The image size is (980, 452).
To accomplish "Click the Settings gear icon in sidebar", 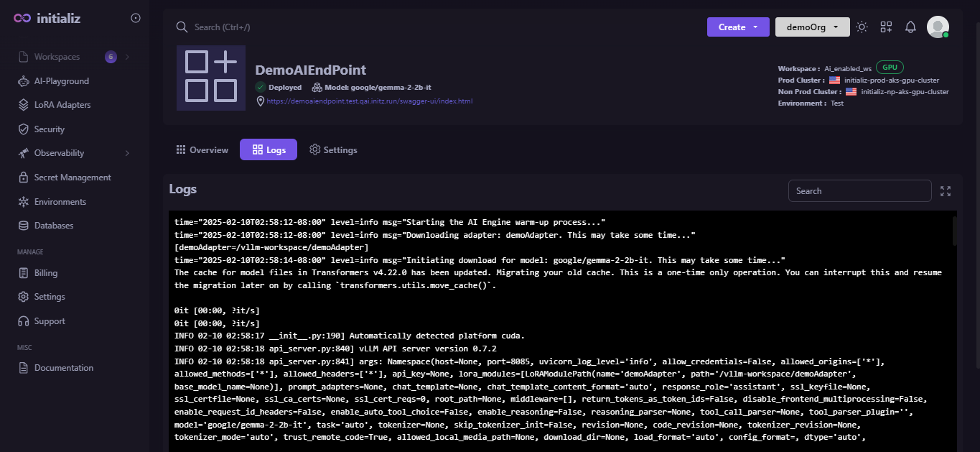I will pyautogui.click(x=23, y=297).
